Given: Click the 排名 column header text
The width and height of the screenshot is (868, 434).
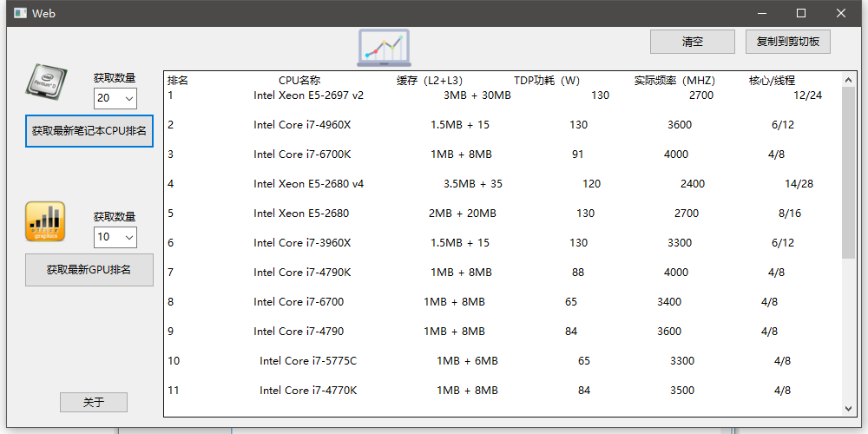Looking at the screenshot, I should point(178,81).
